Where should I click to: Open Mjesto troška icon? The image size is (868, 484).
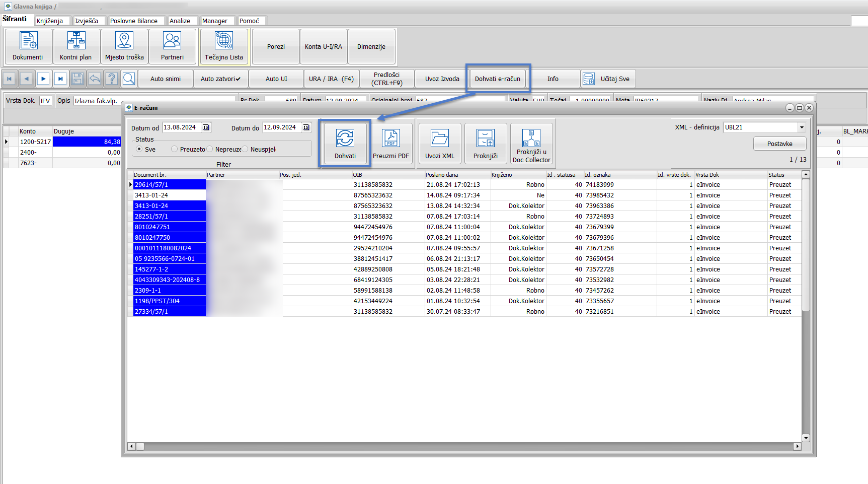pos(124,46)
